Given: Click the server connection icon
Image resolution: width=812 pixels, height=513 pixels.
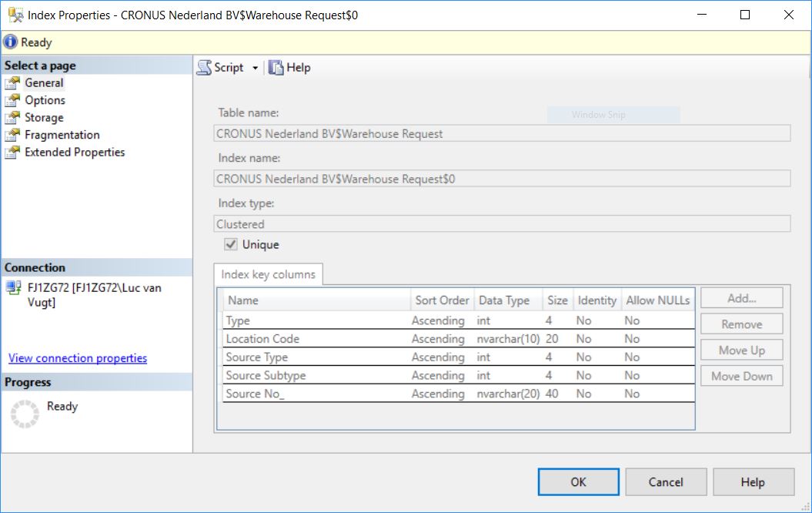Looking at the screenshot, I should click(x=14, y=287).
